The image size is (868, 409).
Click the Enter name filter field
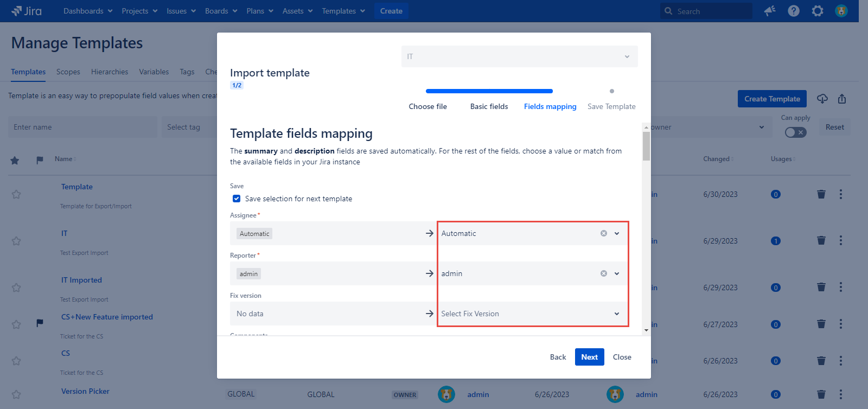click(x=82, y=127)
